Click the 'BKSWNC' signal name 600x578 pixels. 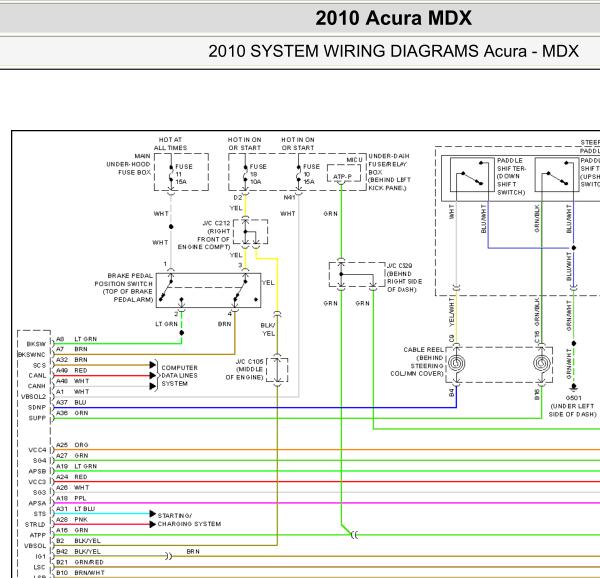click(x=31, y=355)
